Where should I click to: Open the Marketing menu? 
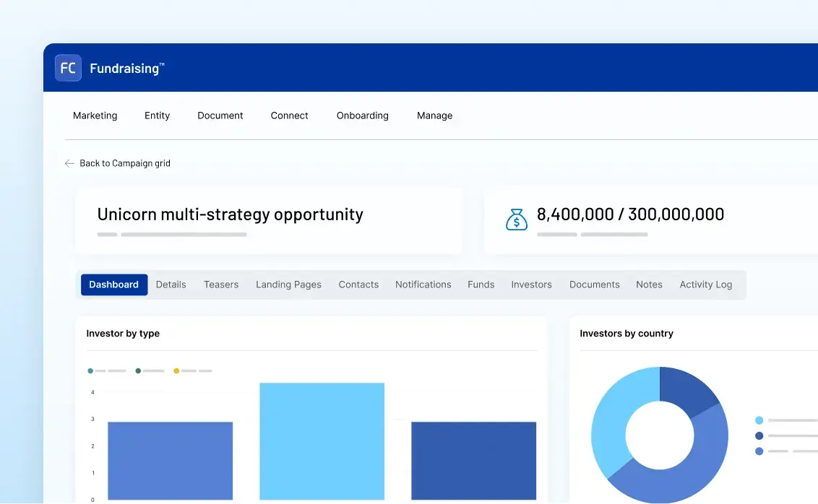tap(95, 116)
